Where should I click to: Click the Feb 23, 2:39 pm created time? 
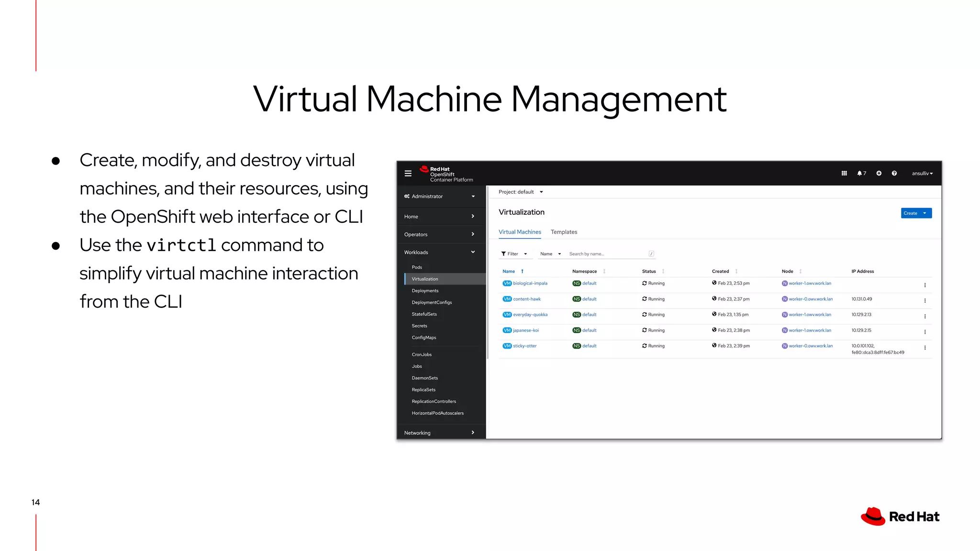[x=734, y=346]
